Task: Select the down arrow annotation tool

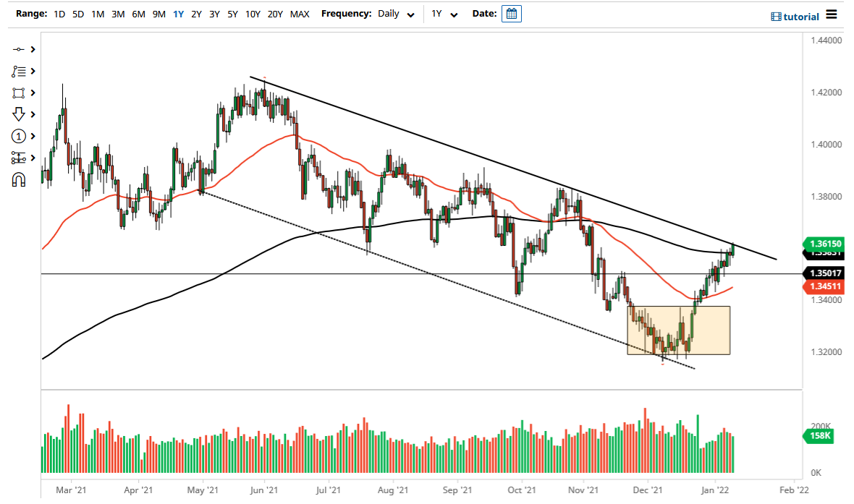Action: tap(19, 114)
